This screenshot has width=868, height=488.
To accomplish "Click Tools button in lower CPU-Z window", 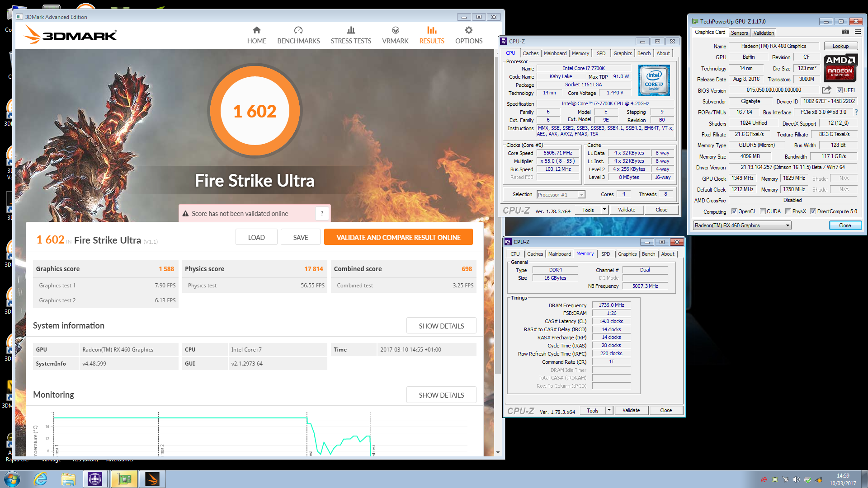I will coord(592,410).
